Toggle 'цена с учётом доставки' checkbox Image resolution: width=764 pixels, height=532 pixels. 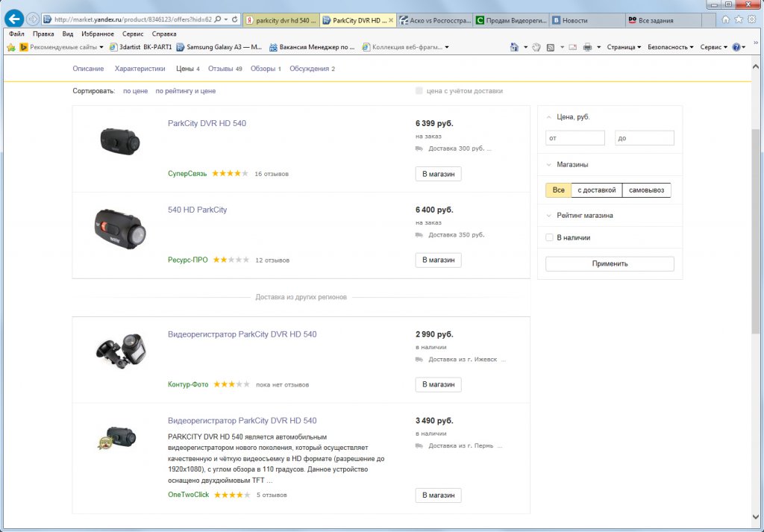pos(419,91)
